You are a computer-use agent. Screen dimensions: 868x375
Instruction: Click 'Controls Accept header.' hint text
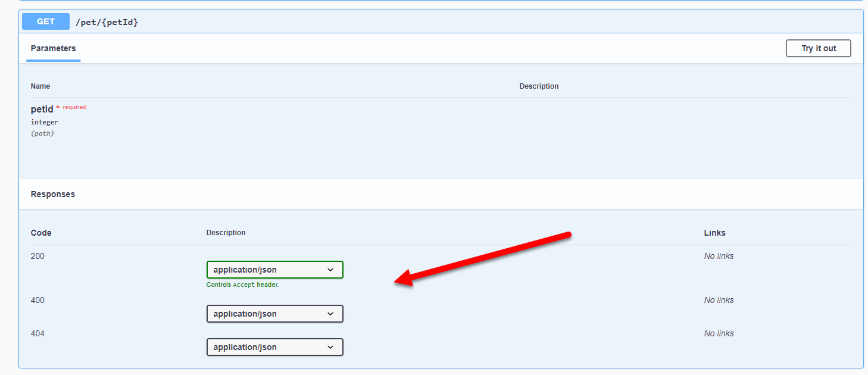pyautogui.click(x=242, y=285)
